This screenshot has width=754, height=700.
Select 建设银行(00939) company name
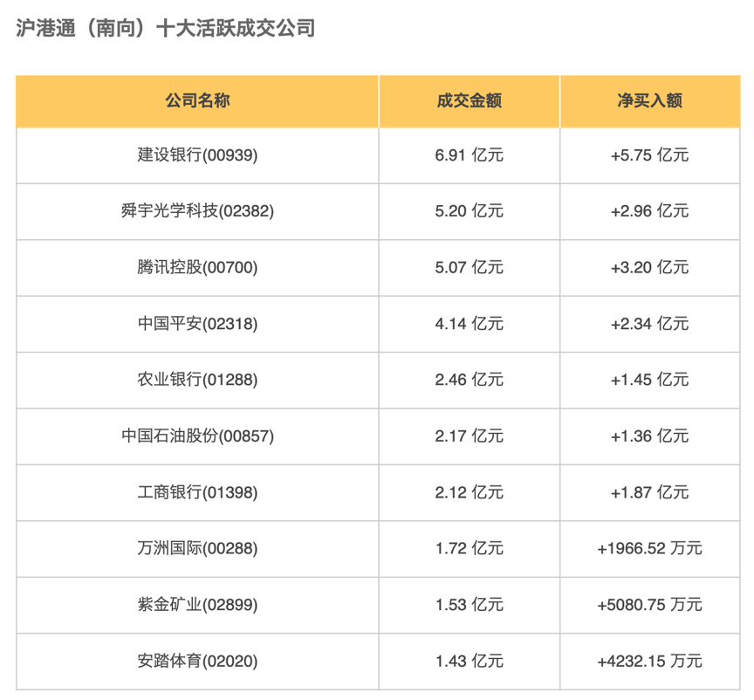(197, 155)
